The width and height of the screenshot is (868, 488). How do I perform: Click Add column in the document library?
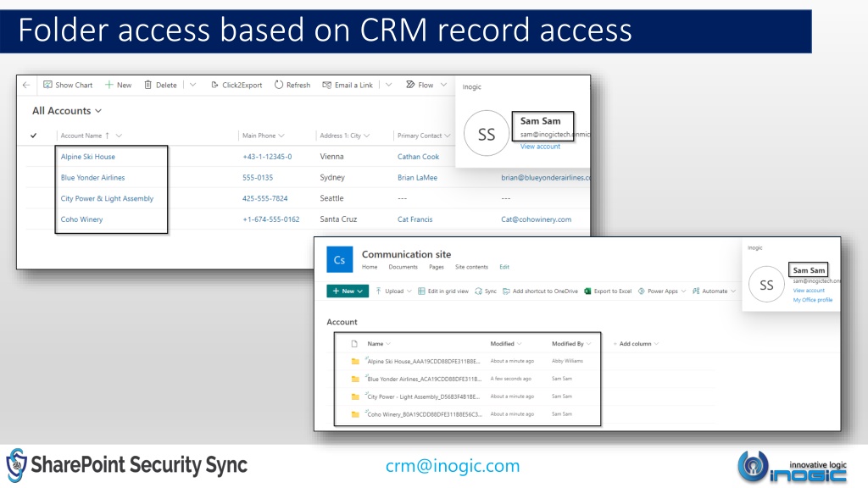pos(636,344)
